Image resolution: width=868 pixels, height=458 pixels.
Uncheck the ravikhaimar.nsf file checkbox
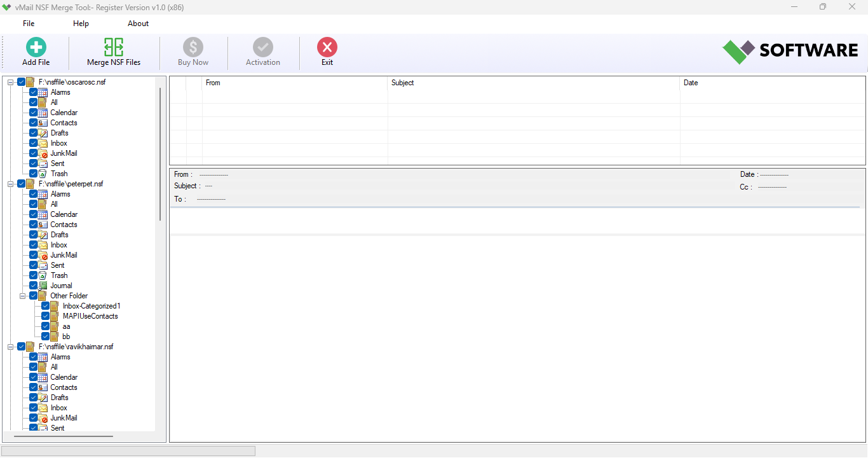click(x=21, y=347)
